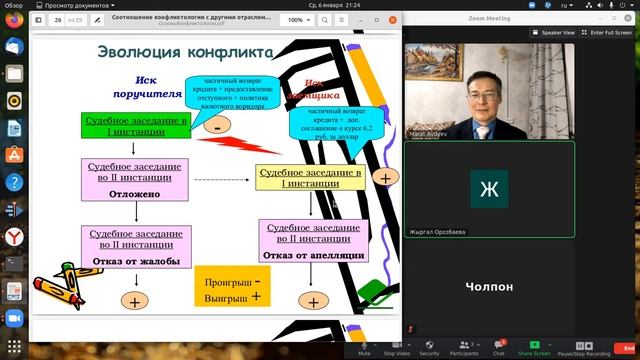Viewport: 640px width, 360px height.
Task: Click the microphone icon in top bar
Action: tap(611, 5)
